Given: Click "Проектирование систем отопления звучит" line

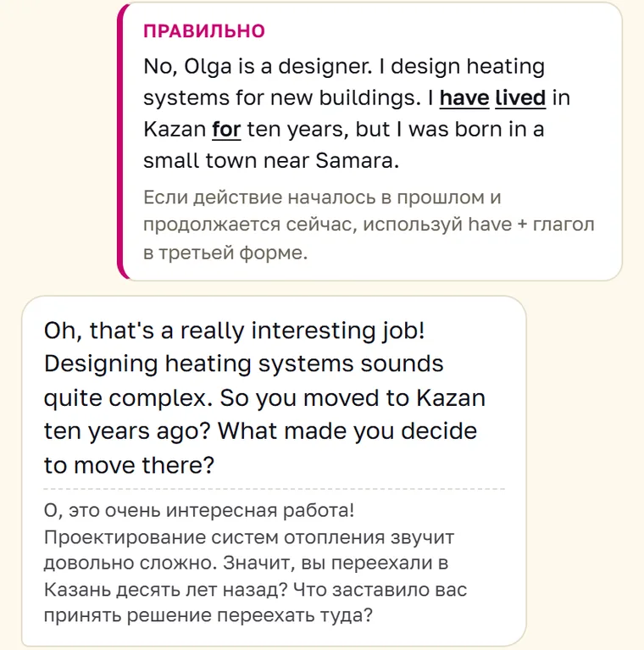Looking at the screenshot, I should tap(249, 537).
